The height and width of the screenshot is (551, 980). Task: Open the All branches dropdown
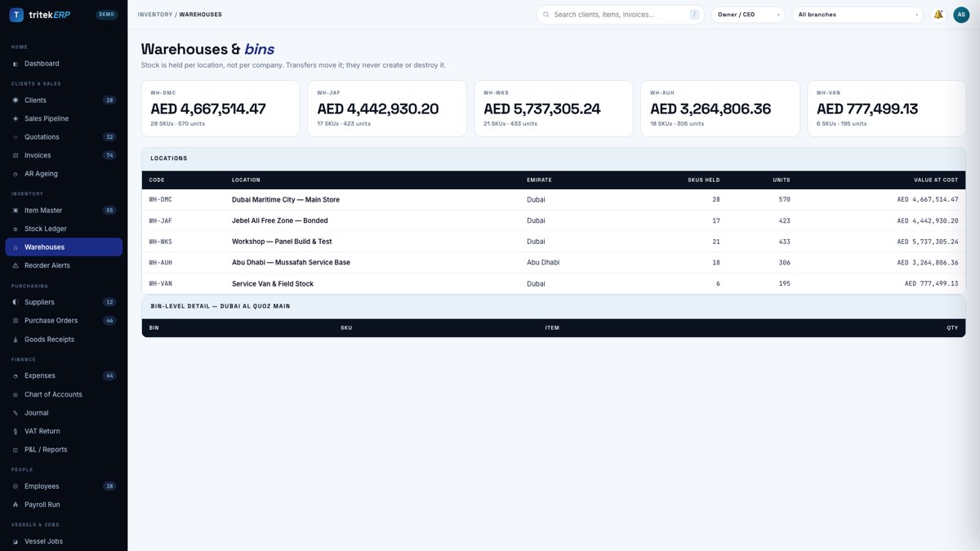click(x=857, y=15)
